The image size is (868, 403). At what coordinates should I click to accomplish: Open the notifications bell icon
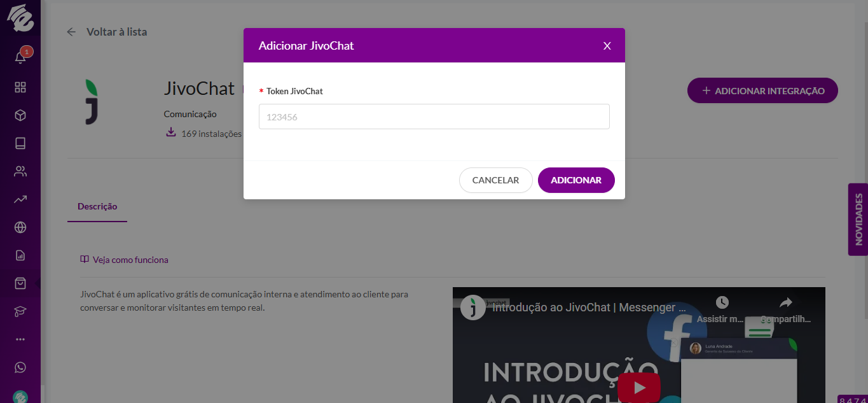point(20,58)
